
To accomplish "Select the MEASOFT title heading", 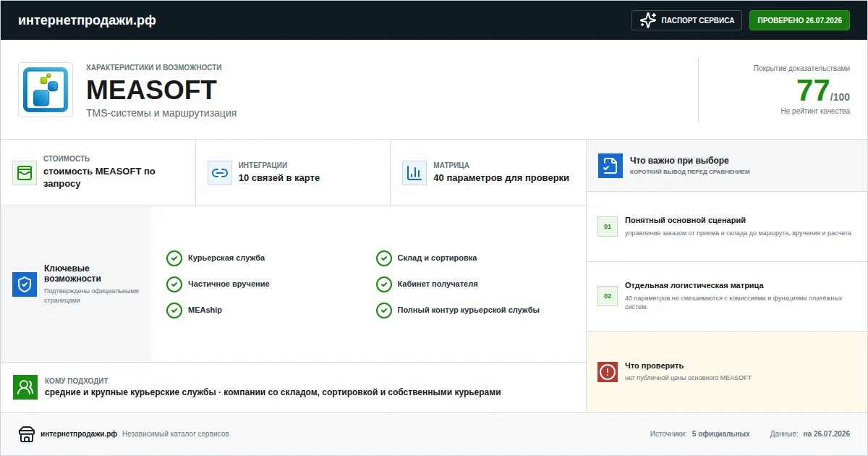I will 151,90.
